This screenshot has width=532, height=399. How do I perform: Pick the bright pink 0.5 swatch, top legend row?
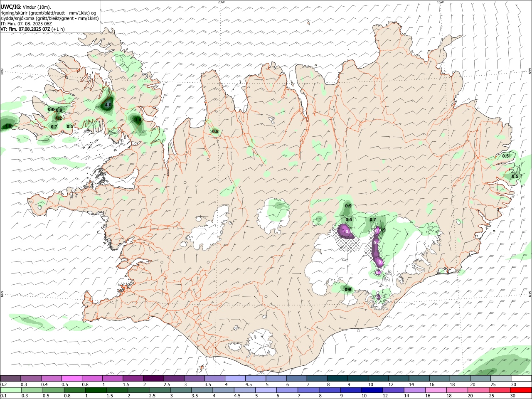click(x=71, y=379)
